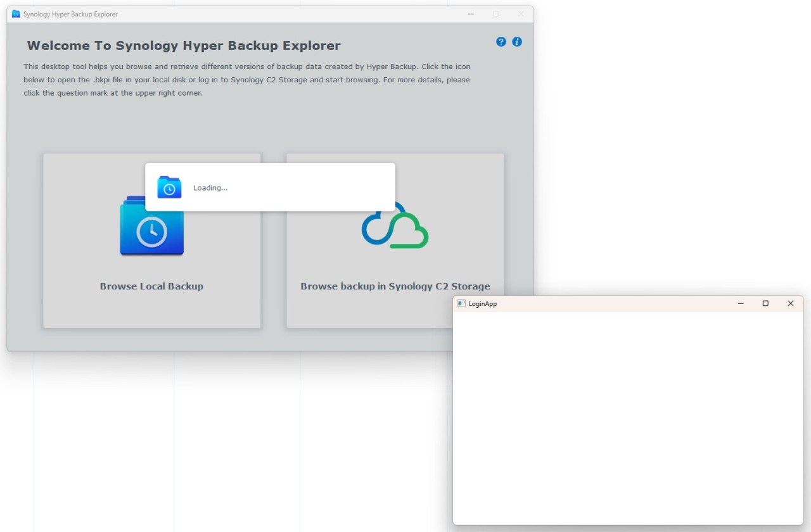Click the Loading... text in popup
The height and width of the screenshot is (532, 811).
[210, 188]
